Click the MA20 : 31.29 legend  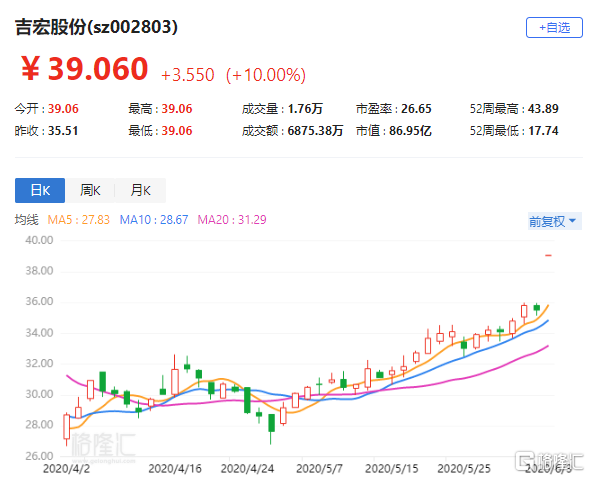232,219
